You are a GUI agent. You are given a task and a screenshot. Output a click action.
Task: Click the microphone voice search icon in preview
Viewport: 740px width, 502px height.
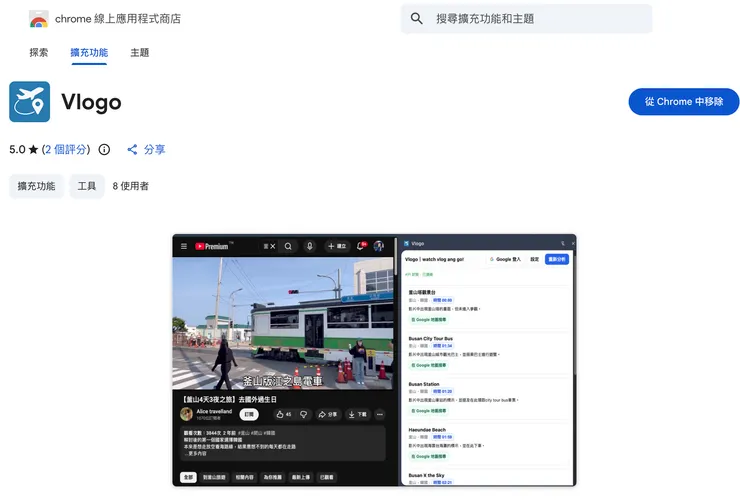pos(310,246)
